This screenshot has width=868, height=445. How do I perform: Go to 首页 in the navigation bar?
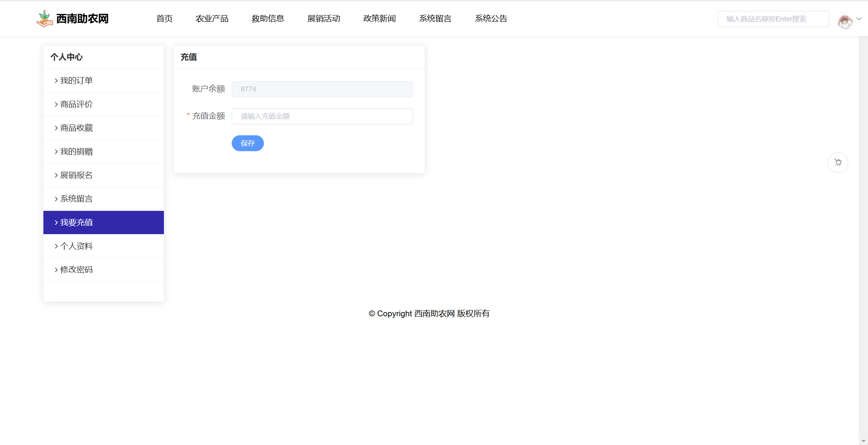point(164,19)
